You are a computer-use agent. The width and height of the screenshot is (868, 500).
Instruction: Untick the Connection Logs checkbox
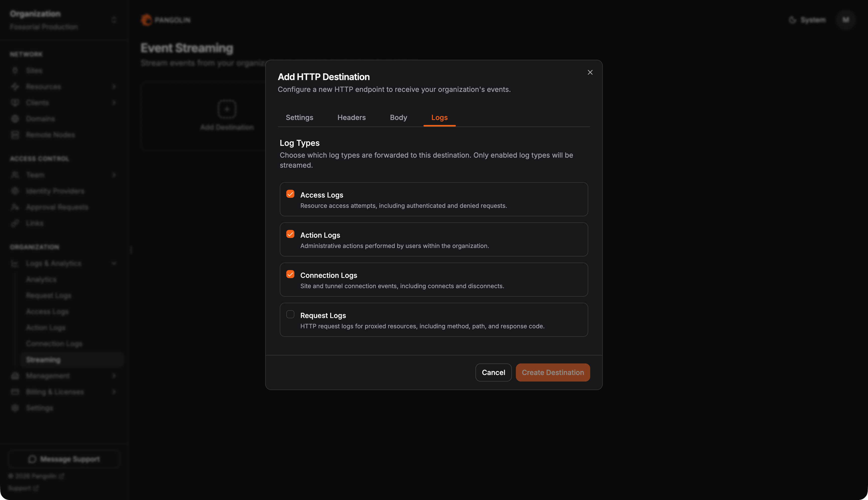[x=290, y=274]
